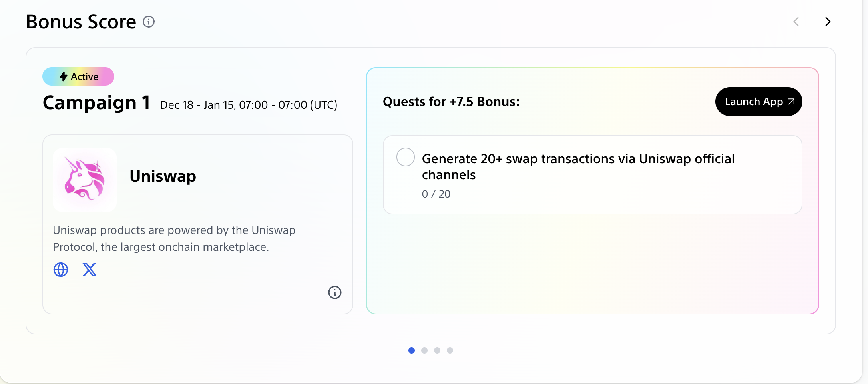
Task: Click the Quests for +7.5 Bonus heading
Action: [x=451, y=102]
